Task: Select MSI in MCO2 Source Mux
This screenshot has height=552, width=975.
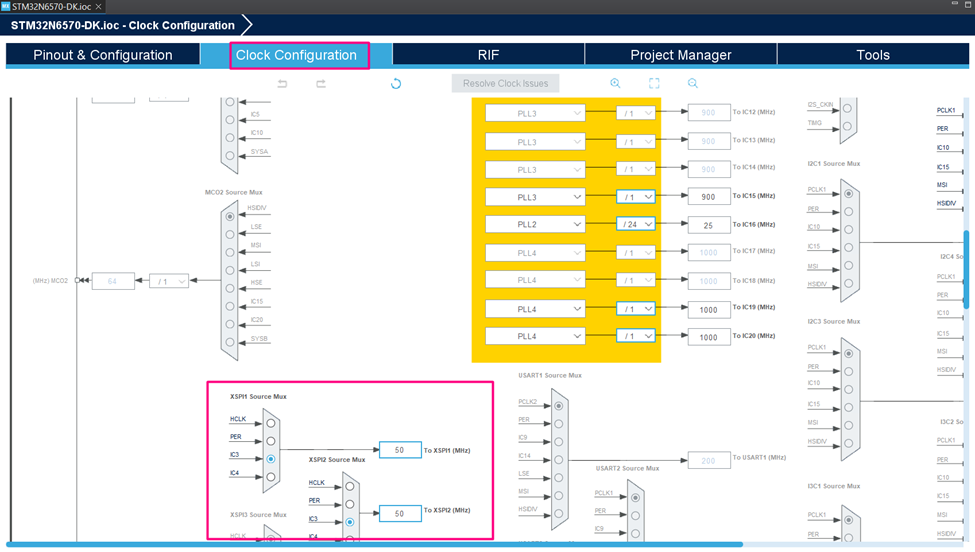Action: pos(230,252)
